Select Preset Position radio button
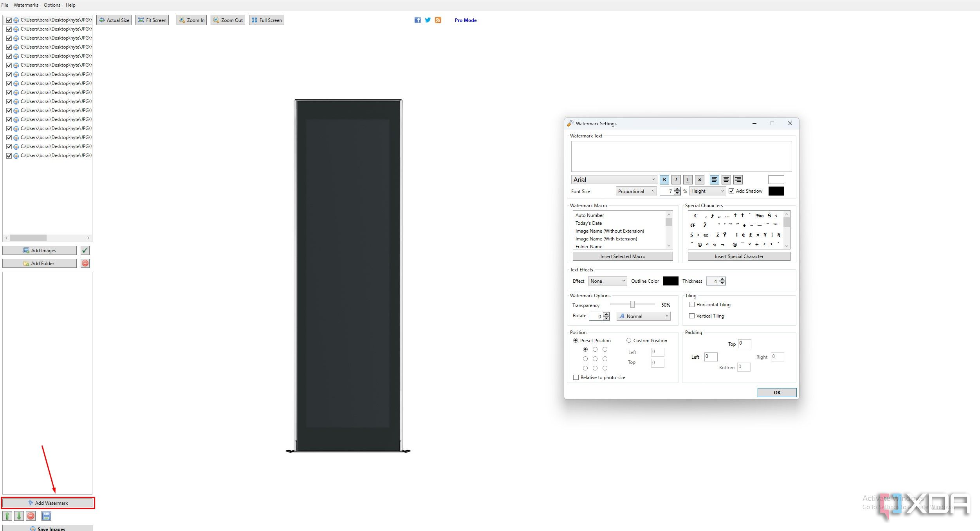 click(x=576, y=340)
